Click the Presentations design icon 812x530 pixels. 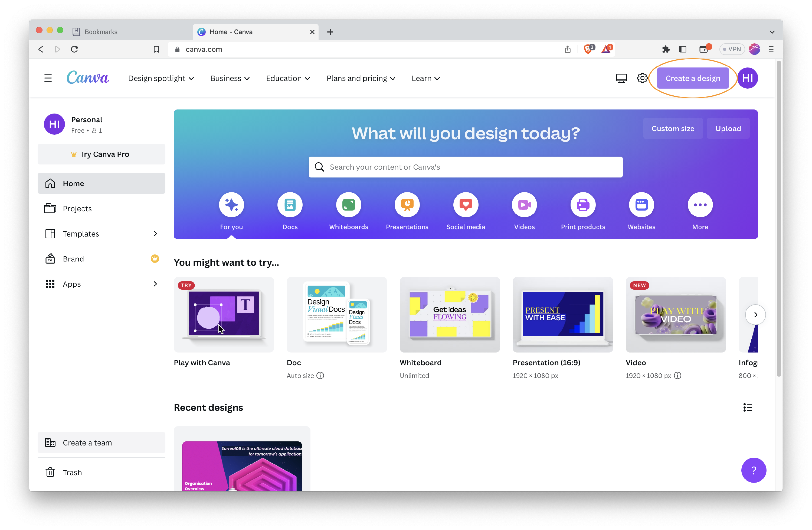(407, 205)
